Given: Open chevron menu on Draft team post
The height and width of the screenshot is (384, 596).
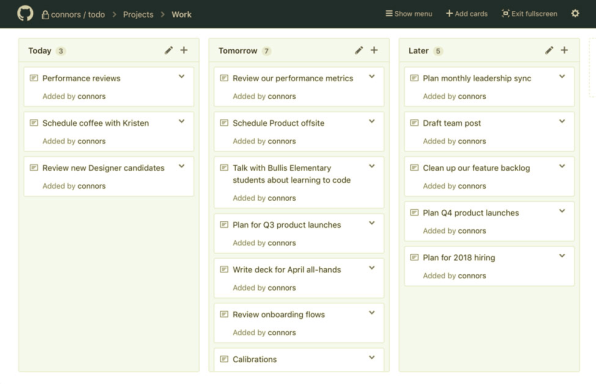Looking at the screenshot, I should click(x=562, y=121).
